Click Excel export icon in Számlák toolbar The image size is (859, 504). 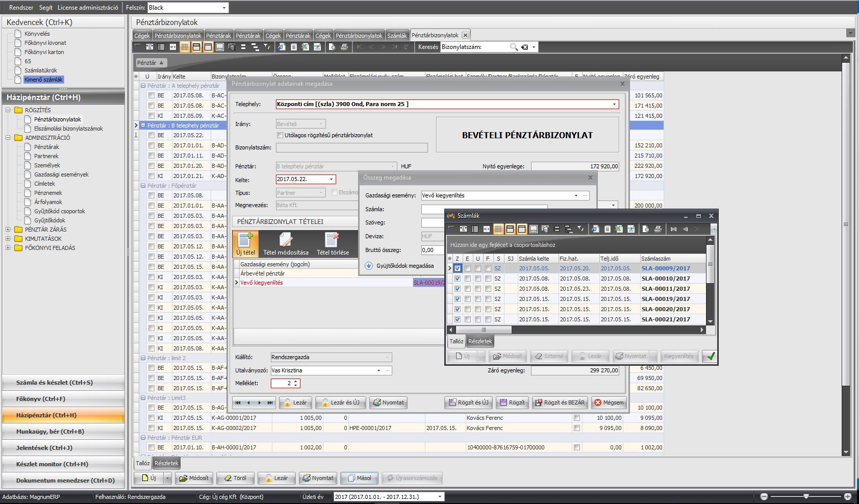click(619, 229)
